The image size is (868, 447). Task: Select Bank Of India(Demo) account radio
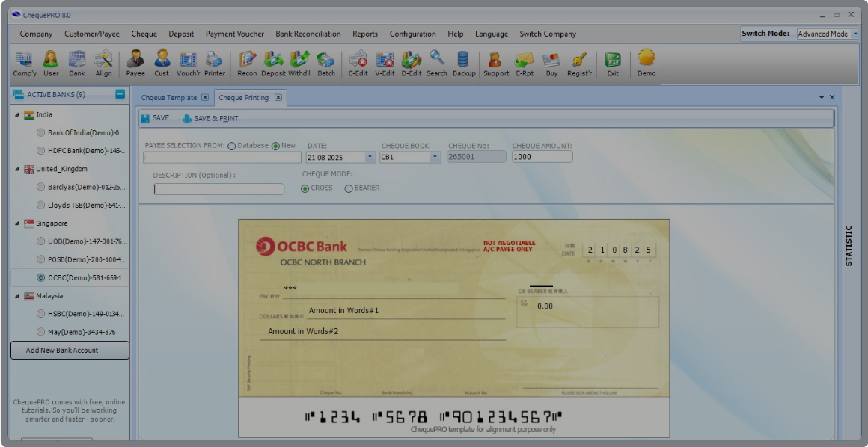(x=41, y=133)
